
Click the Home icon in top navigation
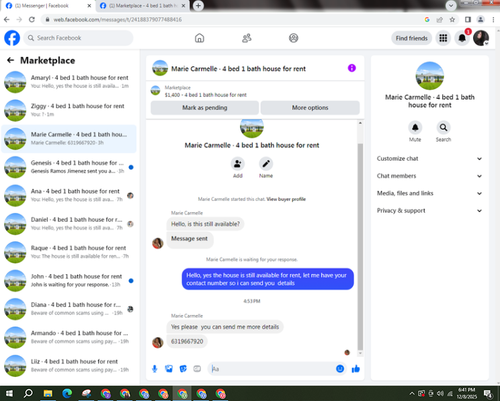[199, 38]
